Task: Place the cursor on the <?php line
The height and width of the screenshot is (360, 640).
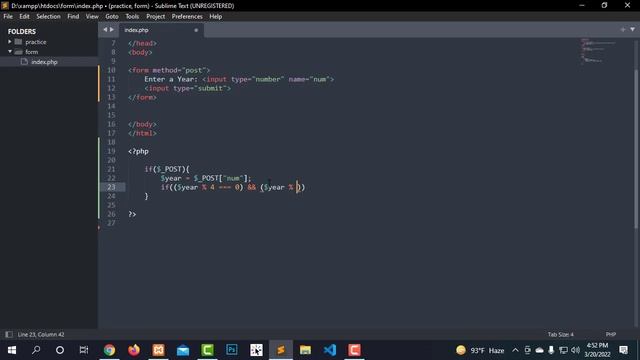Action: tap(138, 151)
